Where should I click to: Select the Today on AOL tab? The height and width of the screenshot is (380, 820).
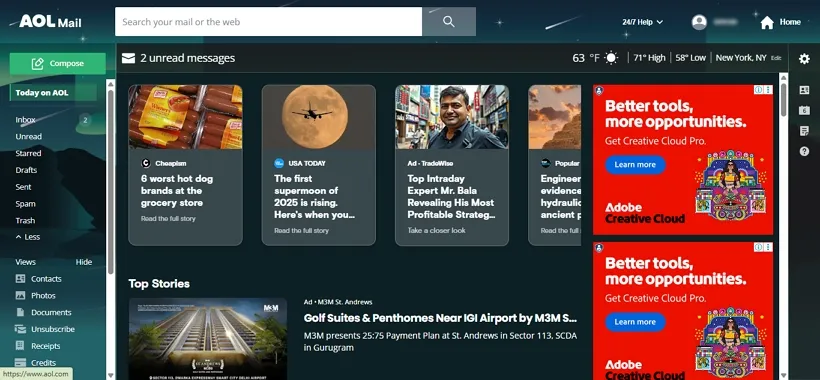(53, 93)
